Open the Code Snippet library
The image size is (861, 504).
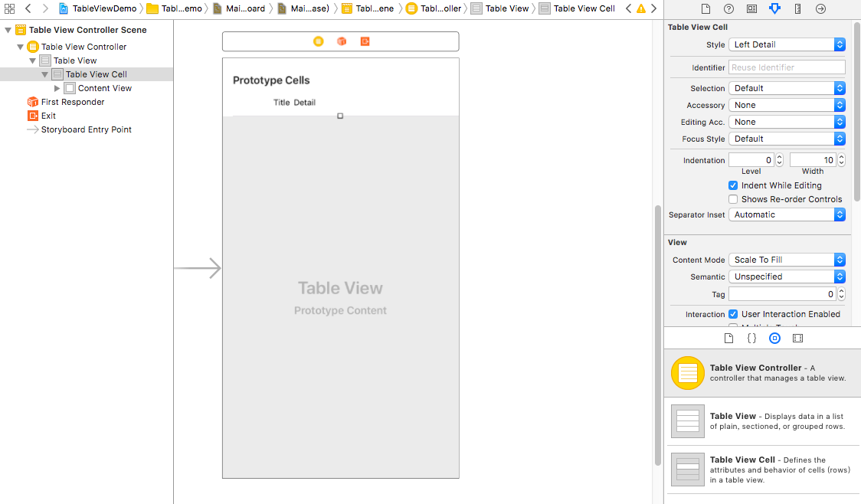[x=751, y=338]
